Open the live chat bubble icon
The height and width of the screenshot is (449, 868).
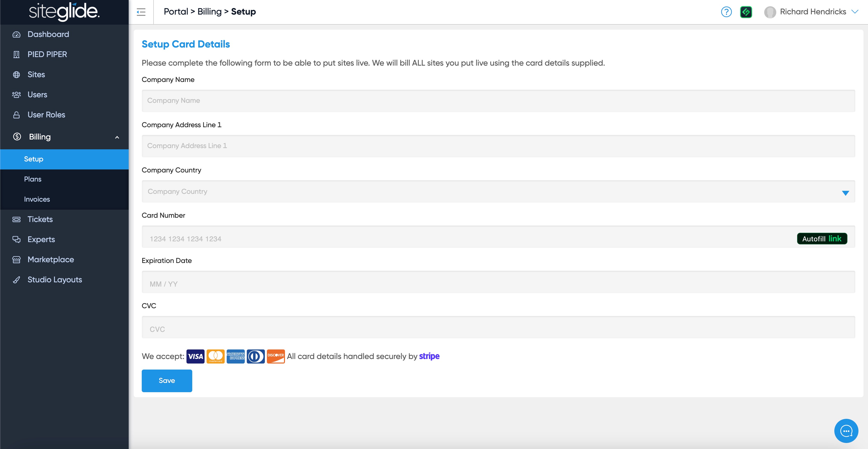[x=846, y=431]
